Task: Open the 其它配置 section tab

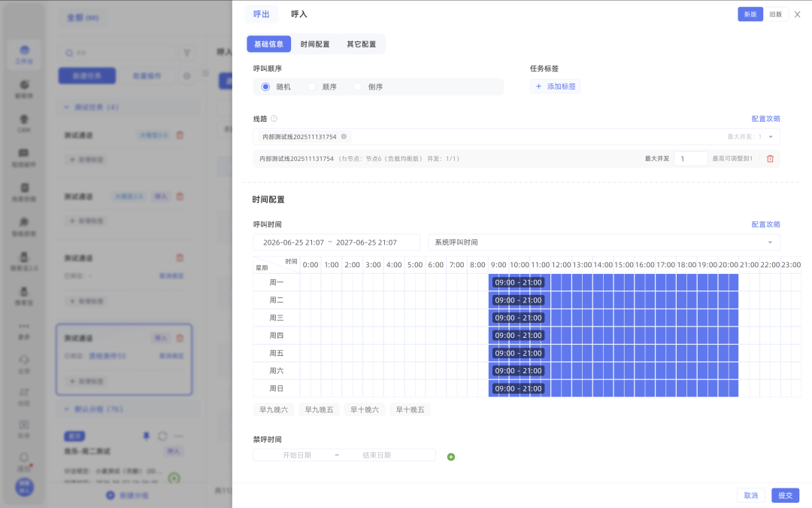Action: 362,44
